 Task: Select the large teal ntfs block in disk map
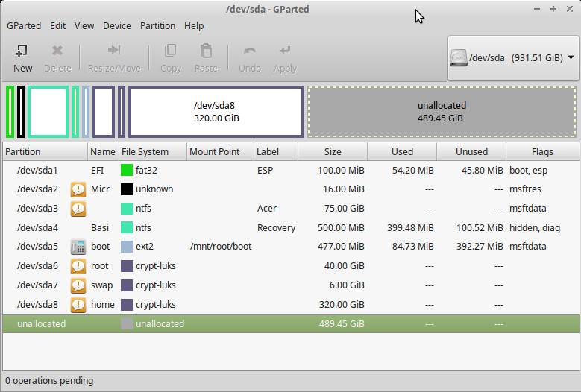tap(48, 112)
